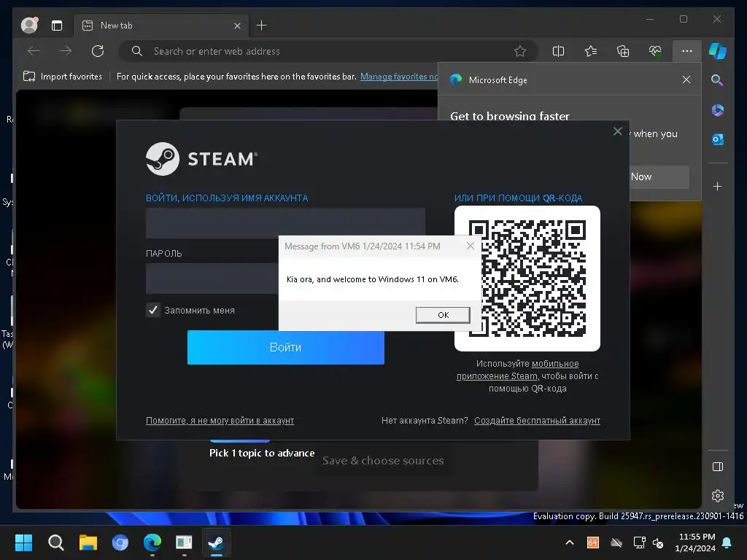Open Edge Settings and more menu

click(687, 51)
